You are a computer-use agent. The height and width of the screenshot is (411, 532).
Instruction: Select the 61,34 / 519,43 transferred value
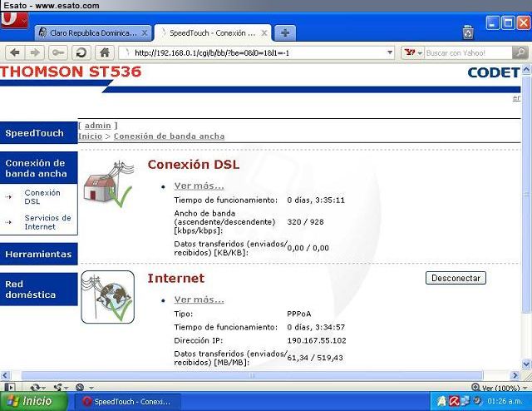315,358
